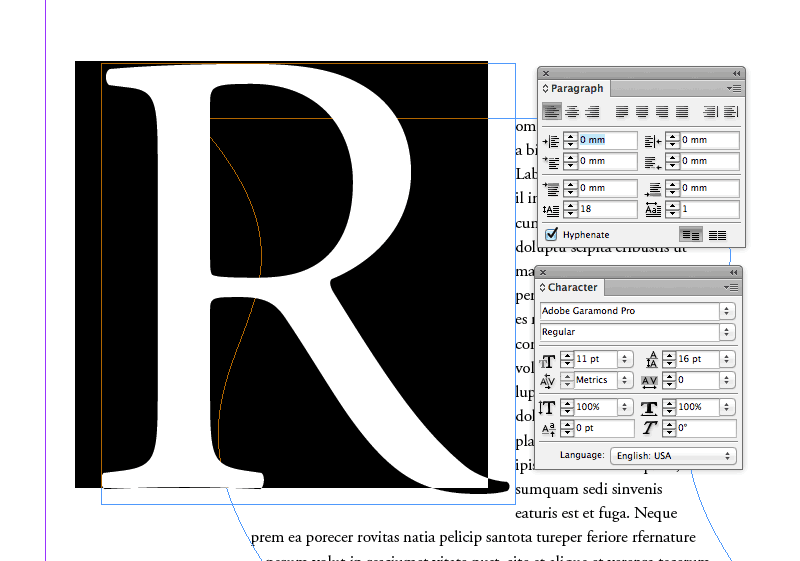Click the Leading icon in Character panel

pos(652,360)
